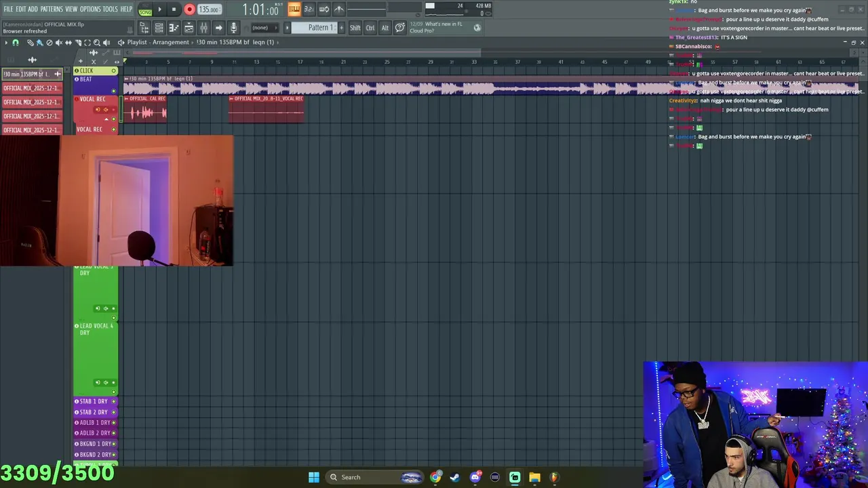Image resolution: width=868 pixels, height=488 pixels.
Task: Toggle the countdown 3-2 icon
Action: coord(309,9)
